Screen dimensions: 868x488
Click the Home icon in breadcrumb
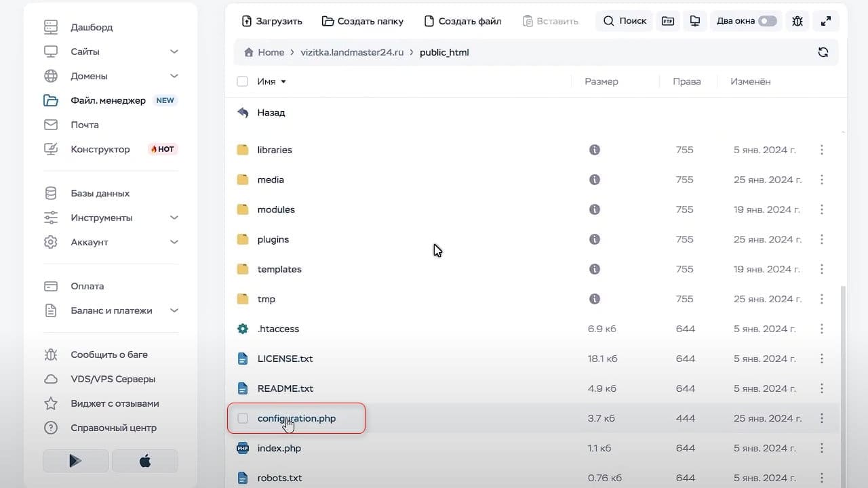pyautogui.click(x=249, y=52)
